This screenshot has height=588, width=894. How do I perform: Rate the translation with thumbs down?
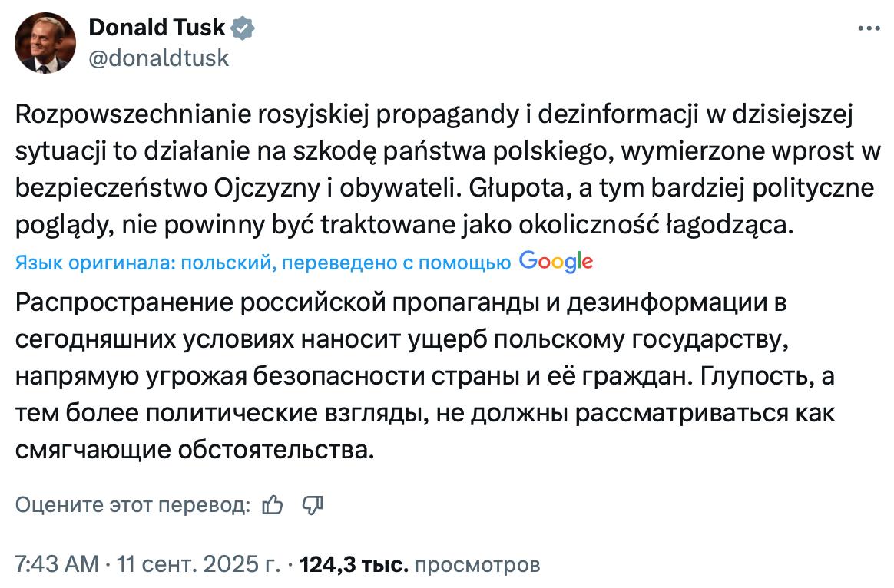(313, 505)
